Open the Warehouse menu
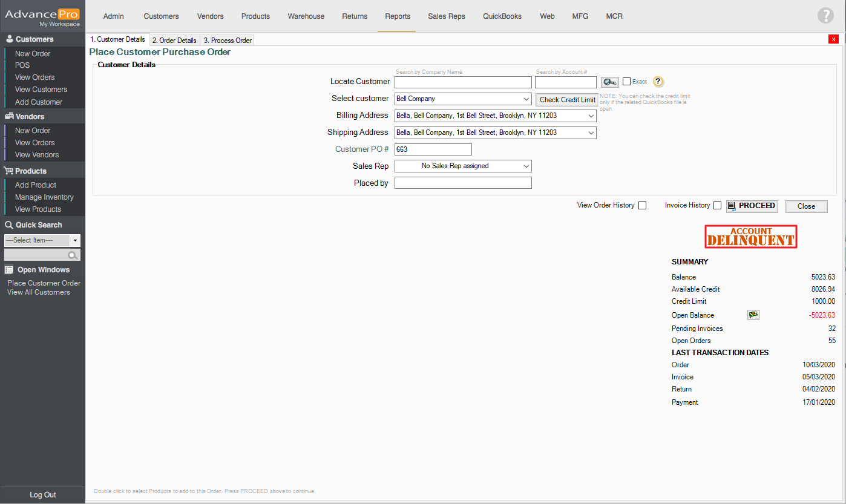 pos(306,16)
